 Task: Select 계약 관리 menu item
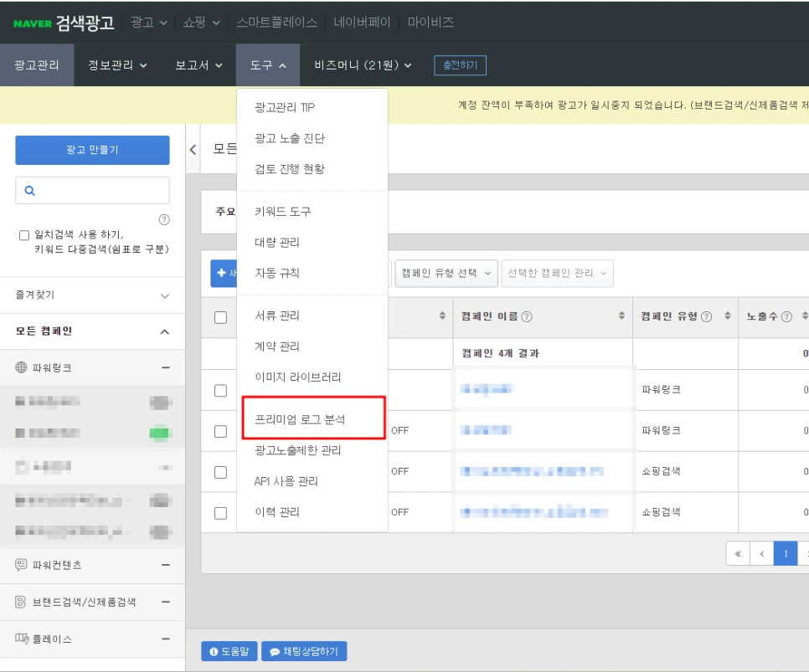[277, 346]
